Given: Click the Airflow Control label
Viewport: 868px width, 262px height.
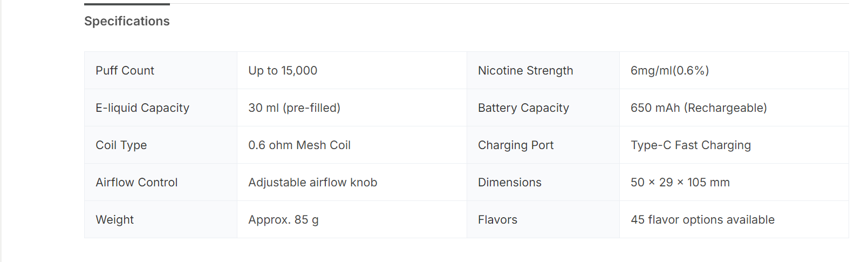Looking at the screenshot, I should [x=136, y=183].
